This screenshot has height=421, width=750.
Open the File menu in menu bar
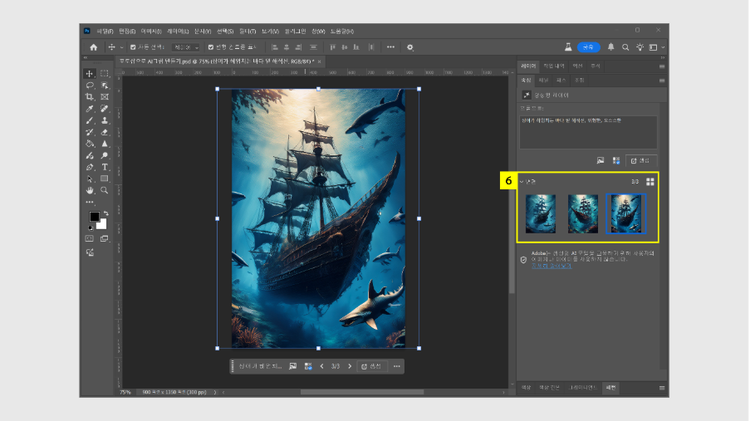(x=105, y=30)
